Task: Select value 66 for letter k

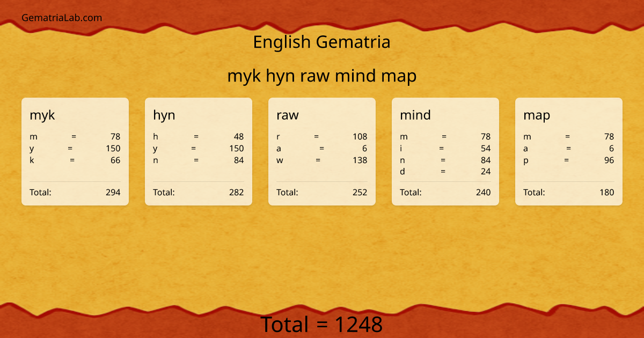Action: (x=115, y=160)
